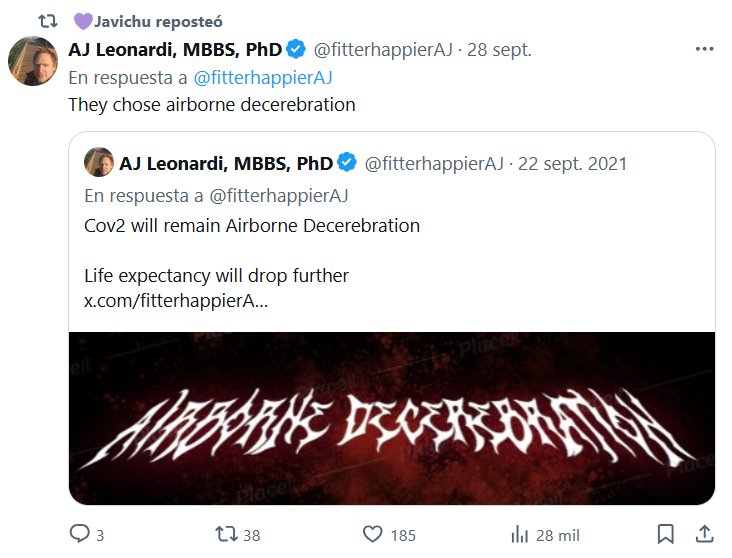The height and width of the screenshot is (558, 732).
Task: Open the '28 sept.' timestamp link
Action: pos(500,49)
